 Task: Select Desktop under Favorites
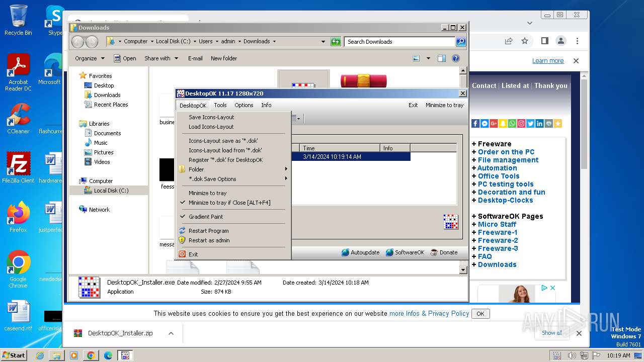[x=99, y=85]
